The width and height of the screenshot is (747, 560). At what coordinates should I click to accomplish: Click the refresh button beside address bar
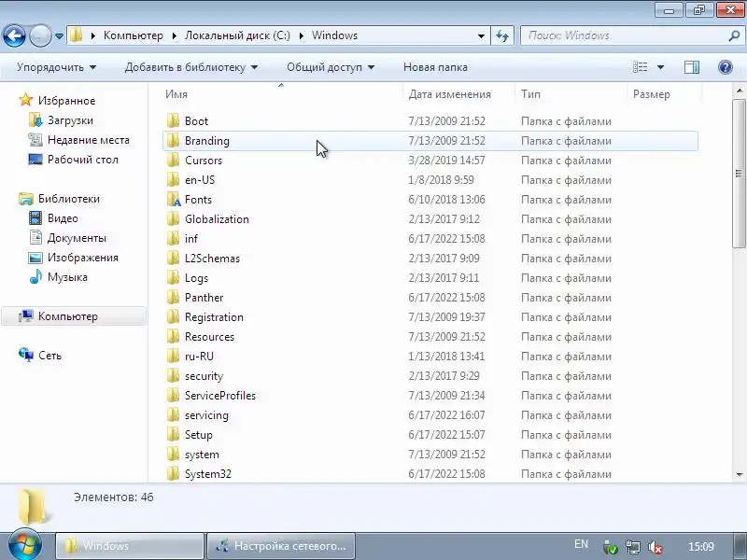click(502, 35)
